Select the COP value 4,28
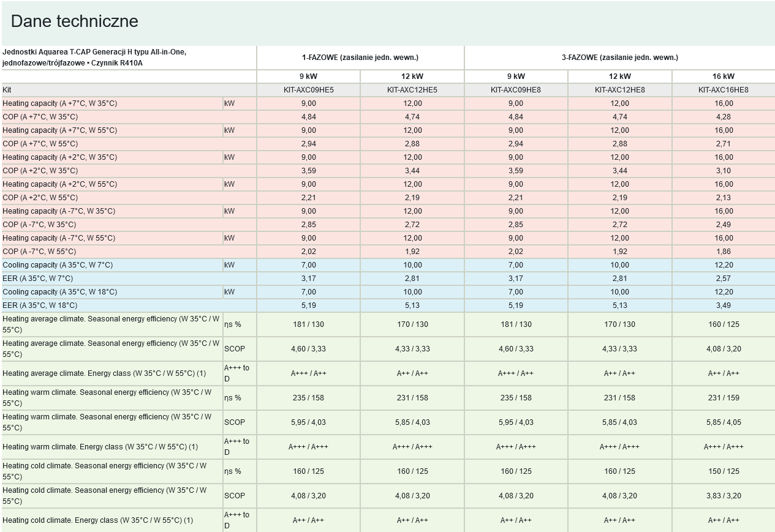The height and width of the screenshot is (532, 775). pos(723,117)
